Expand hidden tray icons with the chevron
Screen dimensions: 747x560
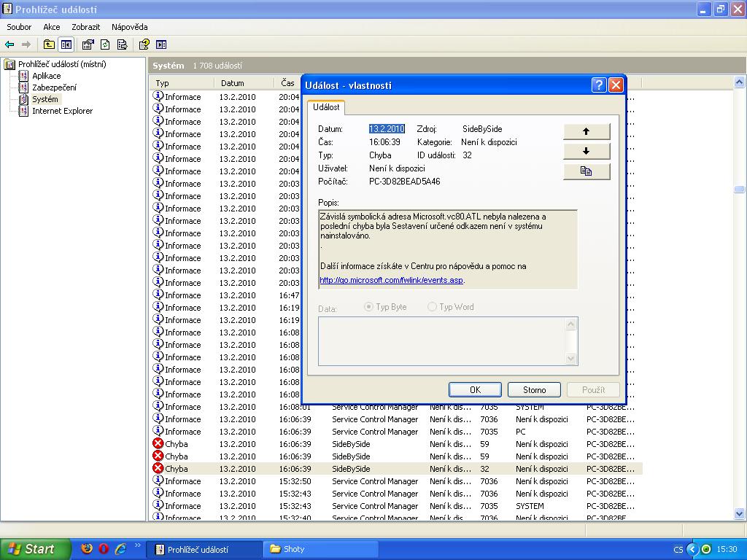pos(692,549)
